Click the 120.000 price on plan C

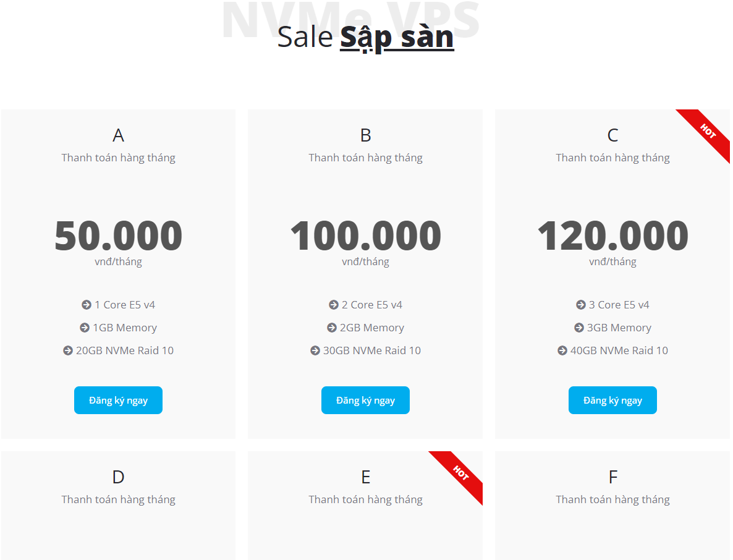pos(612,235)
